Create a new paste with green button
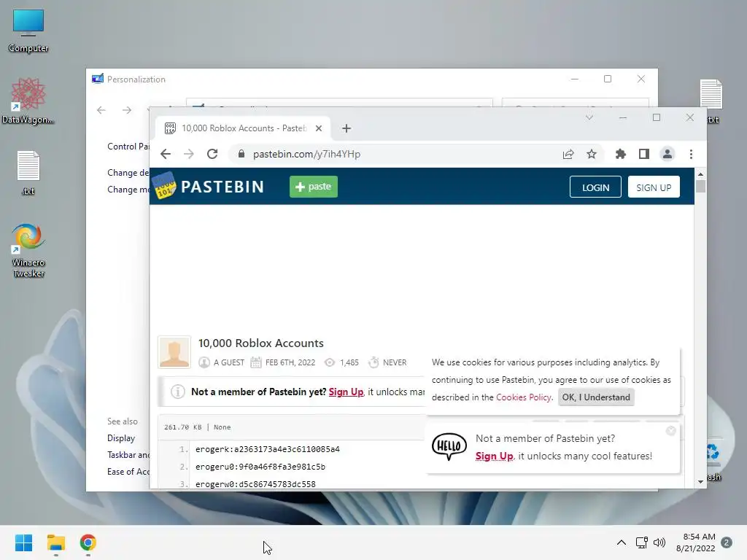This screenshot has height=560, width=747. (314, 186)
